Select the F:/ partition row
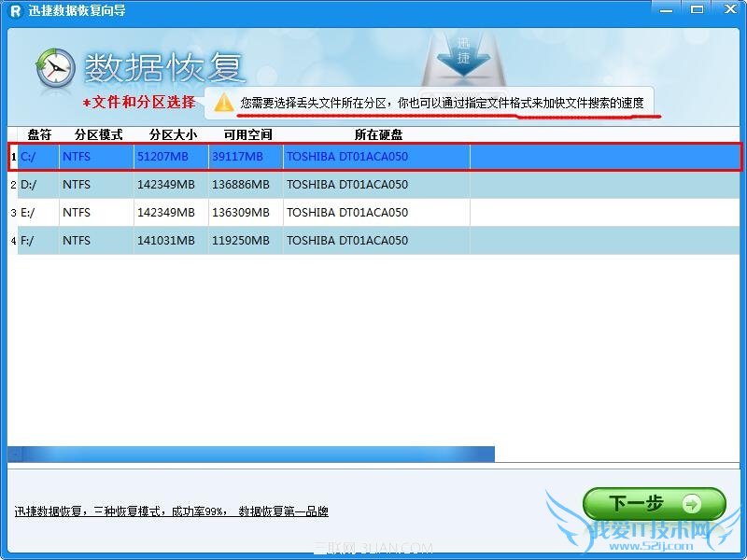Viewport: 747px width, 560px height. (374, 241)
